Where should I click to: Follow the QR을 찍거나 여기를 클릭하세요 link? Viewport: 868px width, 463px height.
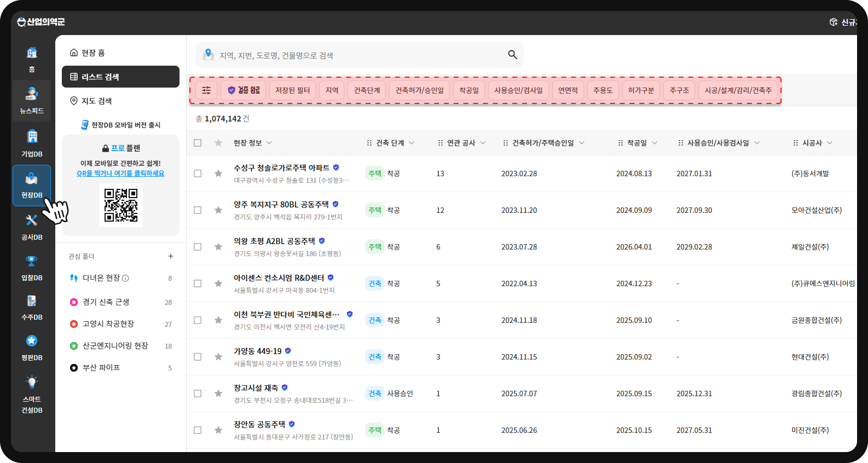point(120,173)
